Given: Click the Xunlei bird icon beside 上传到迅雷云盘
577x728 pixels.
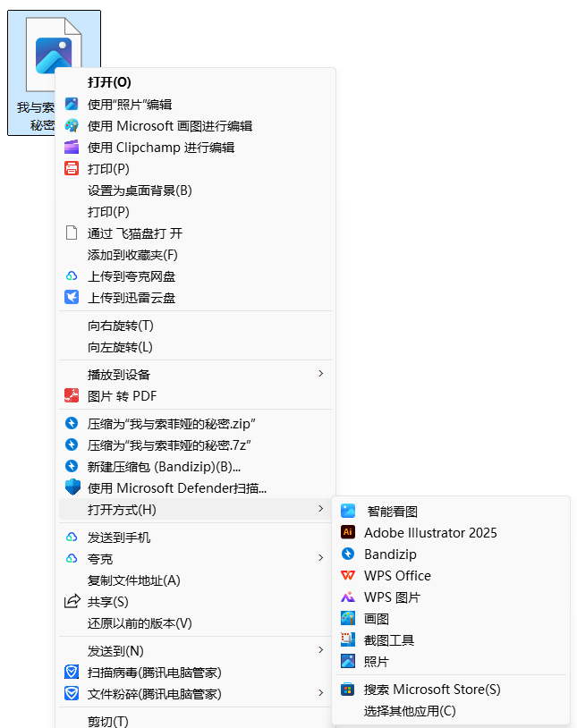Looking at the screenshot, I should pos(72,297).
